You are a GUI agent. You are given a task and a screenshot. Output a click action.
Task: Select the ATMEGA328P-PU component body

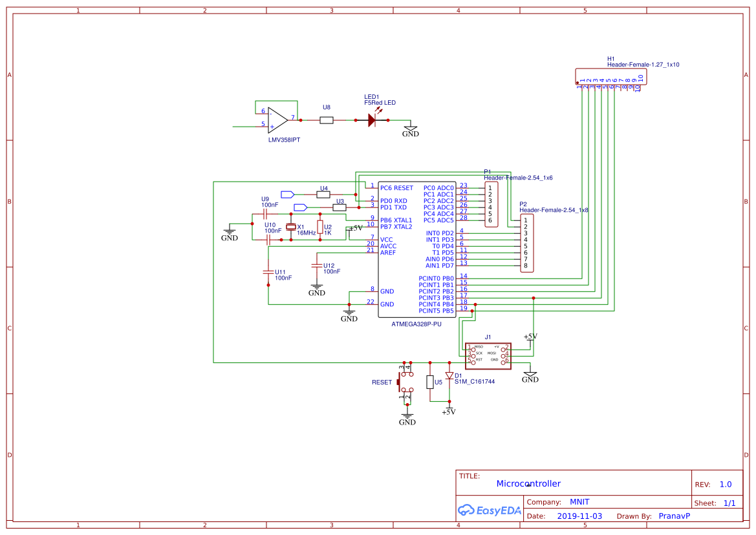(x=416, y=249)
